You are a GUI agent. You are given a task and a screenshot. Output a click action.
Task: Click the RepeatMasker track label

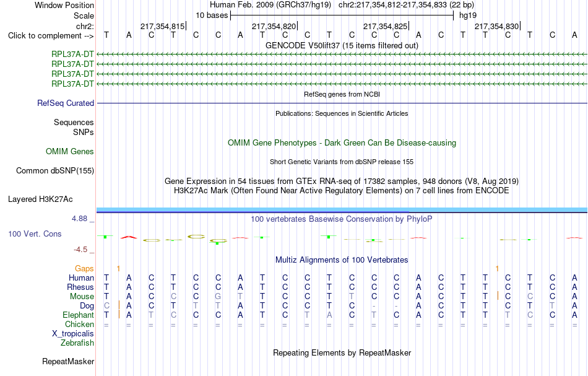click(68, 361)
